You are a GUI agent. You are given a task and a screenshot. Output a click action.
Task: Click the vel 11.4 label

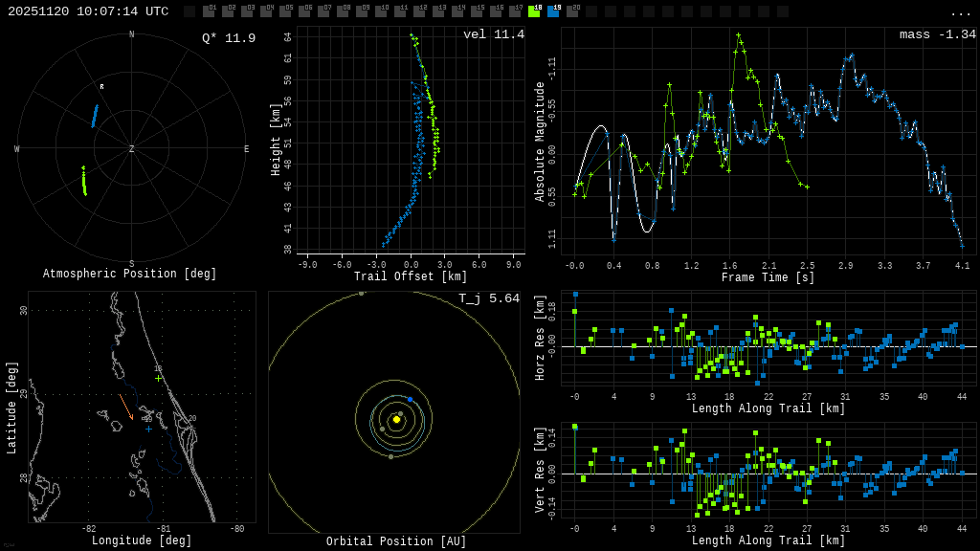point(493,35)
